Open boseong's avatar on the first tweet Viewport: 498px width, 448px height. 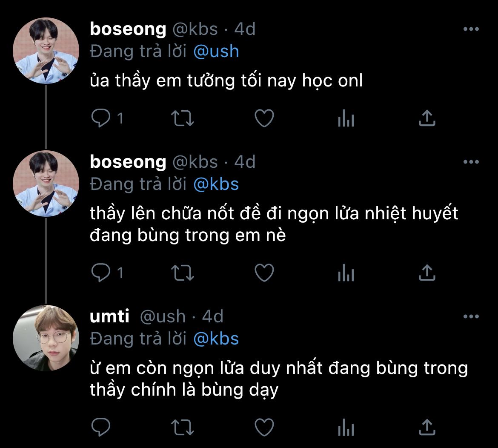(x=46, y=51)
